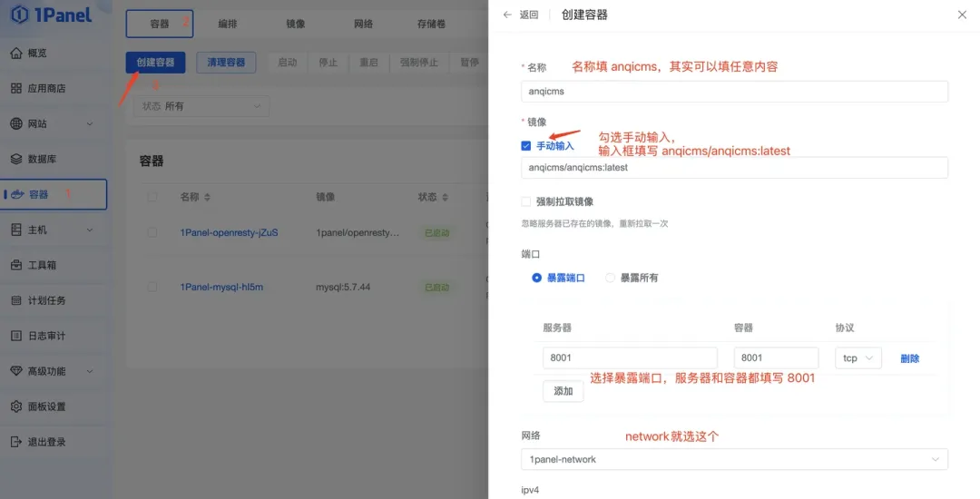
Task: Click the back arrow icon next to 返回
Action: coord(507,15)
